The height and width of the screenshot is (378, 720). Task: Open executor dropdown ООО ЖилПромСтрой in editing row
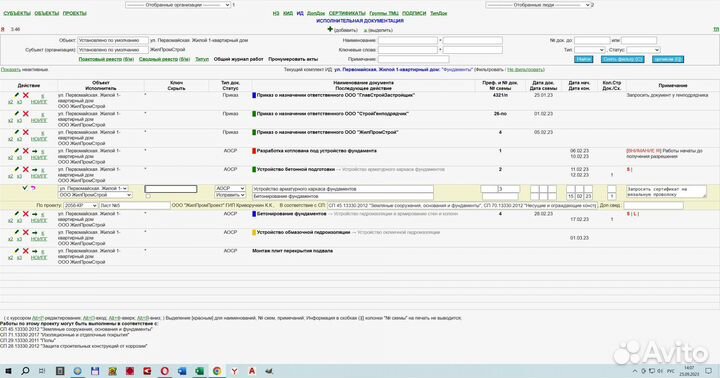tap(95, 195)
